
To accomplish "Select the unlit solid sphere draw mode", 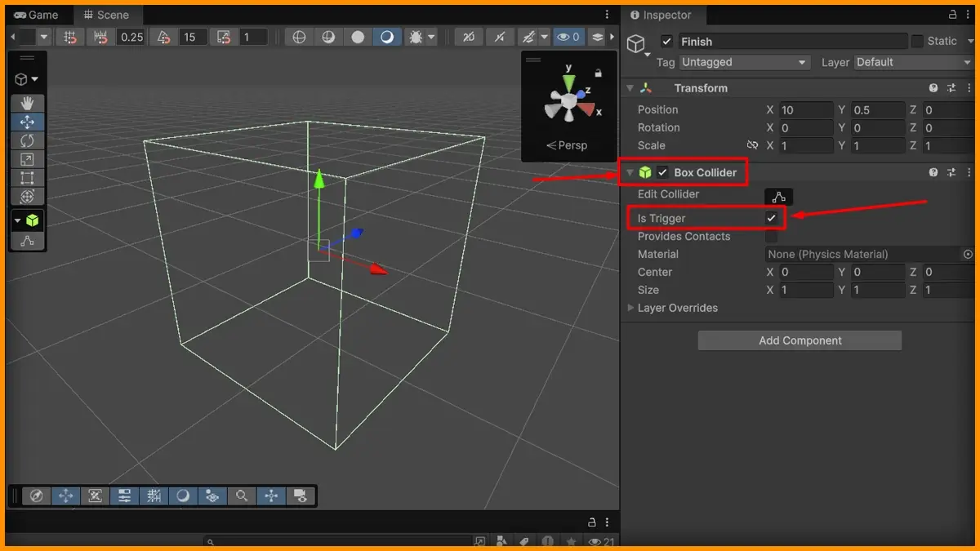I will [359, 37].
